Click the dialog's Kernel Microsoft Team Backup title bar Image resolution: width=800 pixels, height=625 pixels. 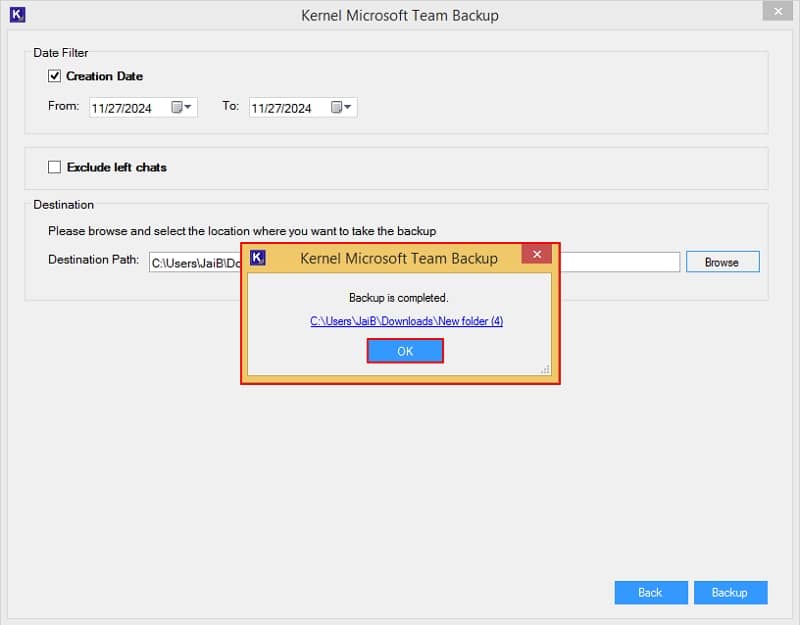point(399,258)
